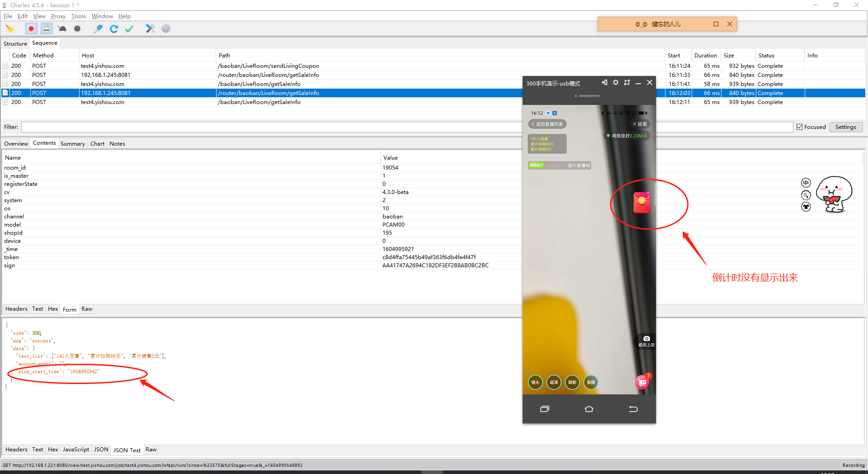Tap Android back navigation icon
This screenshot has height=474, width=868.
pos(633,409)
